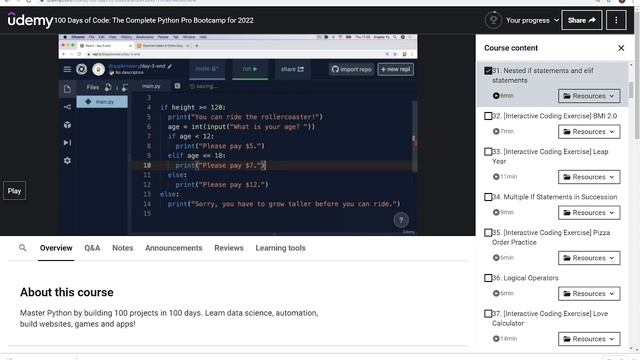Screen dimensions: 640x360
Task: Click the course title 100 Days of Code
Action: (x=154, y=20)
